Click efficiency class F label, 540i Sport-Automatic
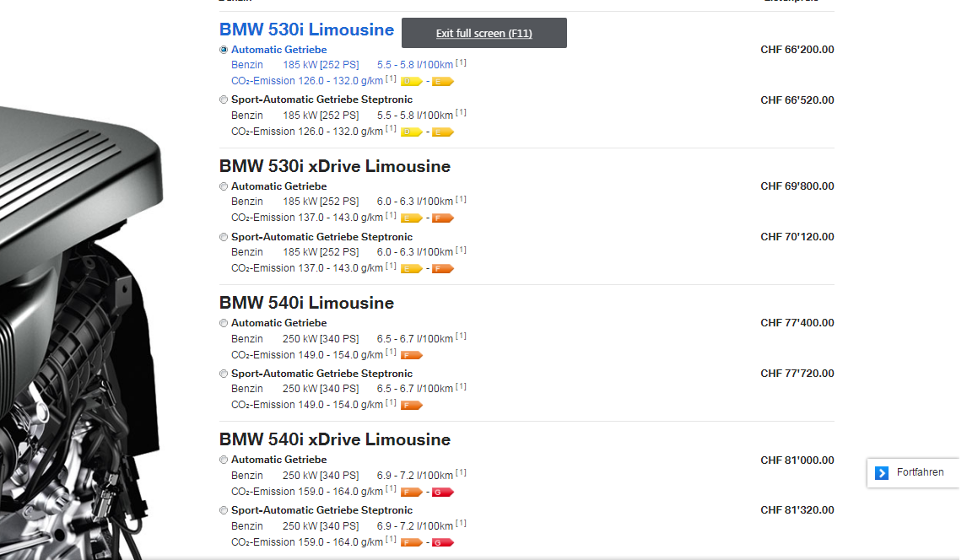Image resolution: width=967 pixels, height=560 pixels. coord(411,406)
